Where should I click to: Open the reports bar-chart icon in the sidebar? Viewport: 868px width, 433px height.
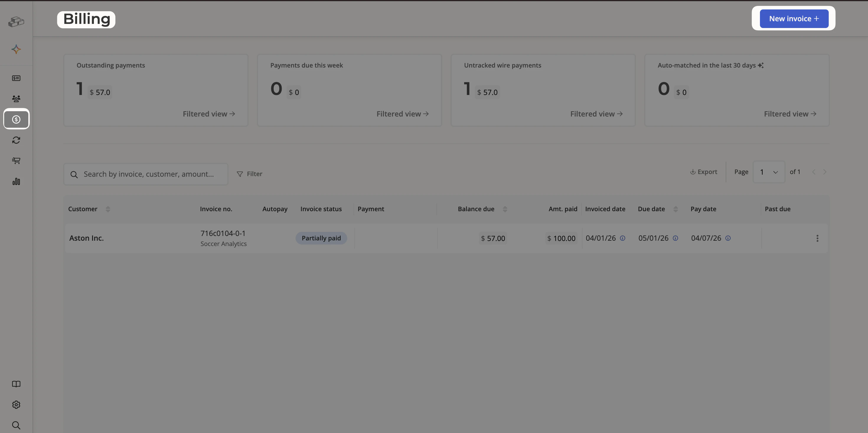[16, 181]
